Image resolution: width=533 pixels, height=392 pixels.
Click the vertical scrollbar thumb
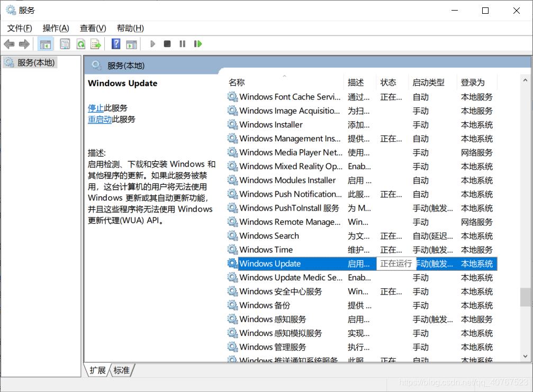526,297
